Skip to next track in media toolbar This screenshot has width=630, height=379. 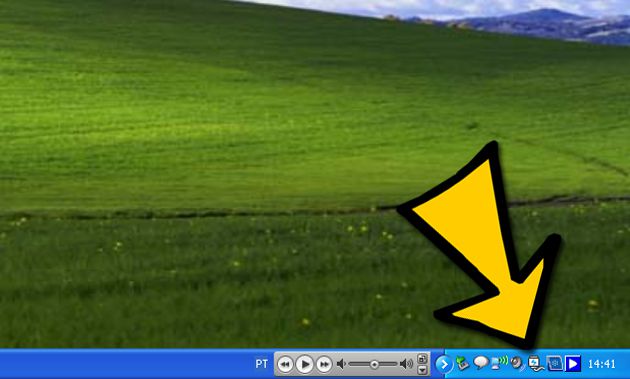tap(324, 365)
